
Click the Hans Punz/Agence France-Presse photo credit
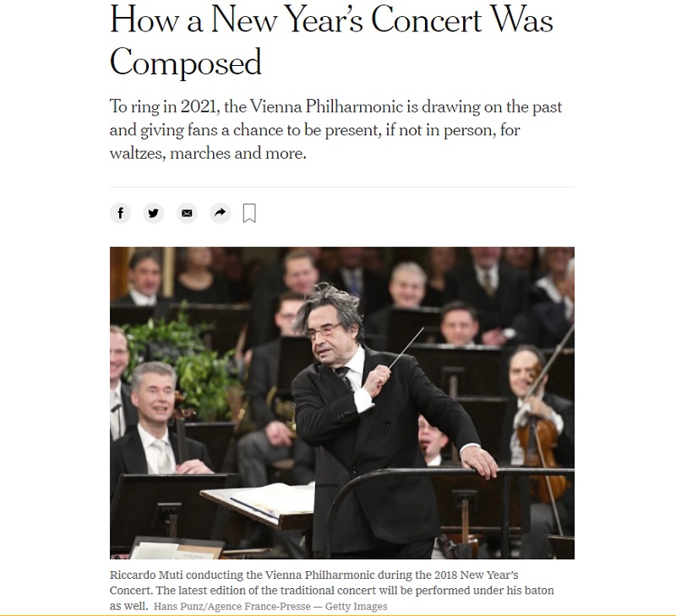coord(232,607)
